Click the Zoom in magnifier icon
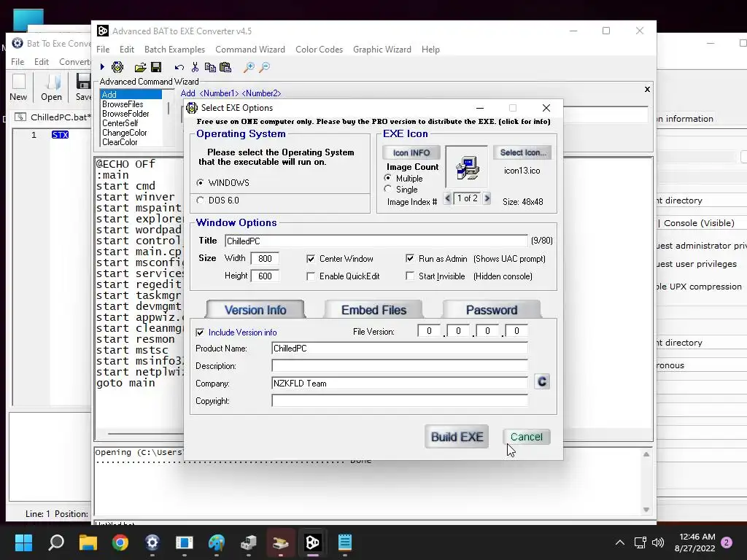747x560 pixels. tap(249, 67)
